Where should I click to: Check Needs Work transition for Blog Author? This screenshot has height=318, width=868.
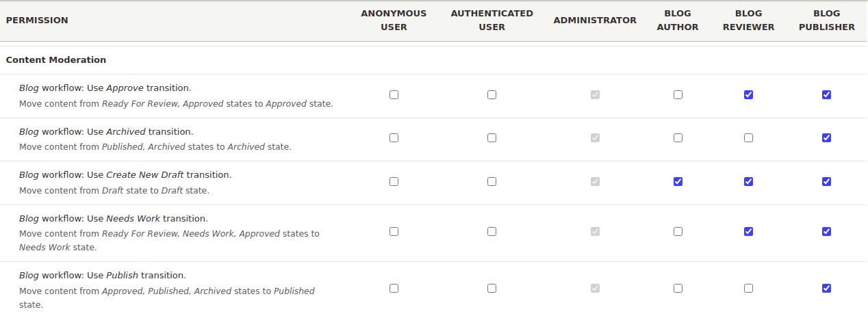pos(678,232)
